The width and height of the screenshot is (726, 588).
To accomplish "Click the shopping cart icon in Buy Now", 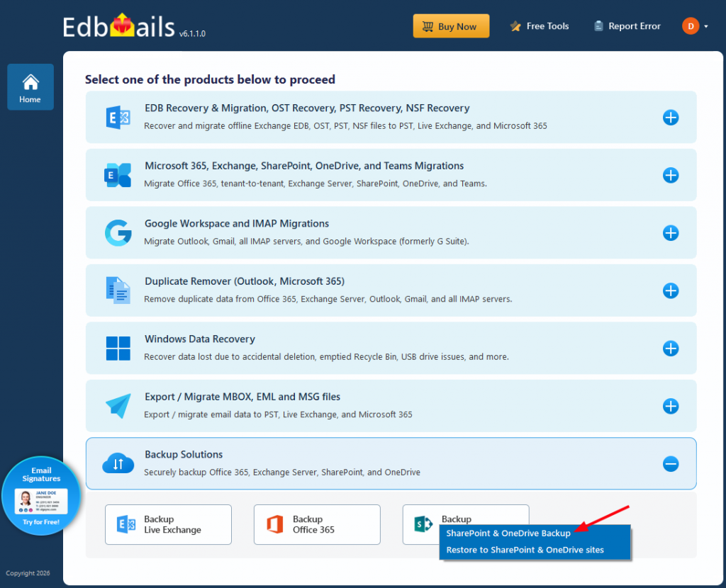I will (x=428, y=26).
